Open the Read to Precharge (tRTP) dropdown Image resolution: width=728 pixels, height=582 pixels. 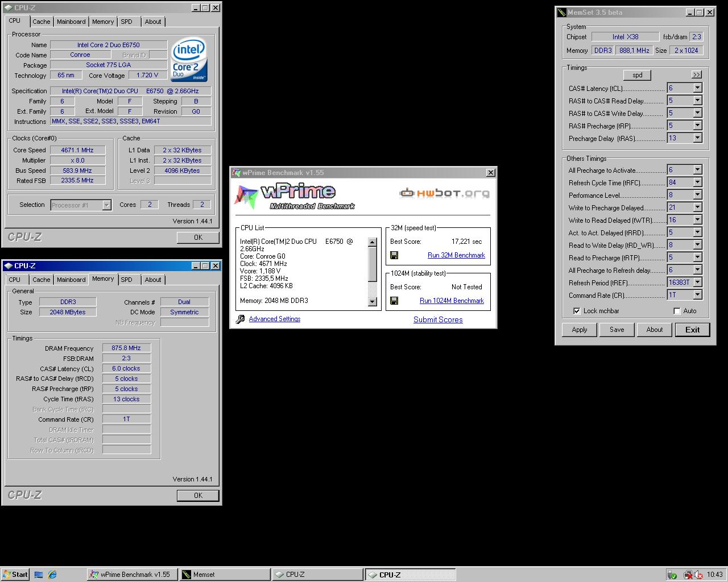pyautogui.click(x=697, y=257)
